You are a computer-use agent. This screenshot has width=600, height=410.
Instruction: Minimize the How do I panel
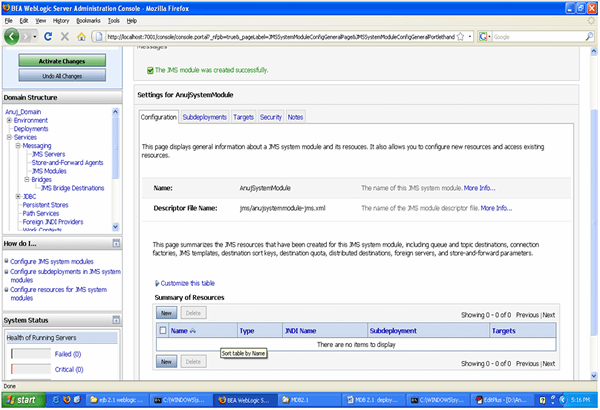(115, 243)
